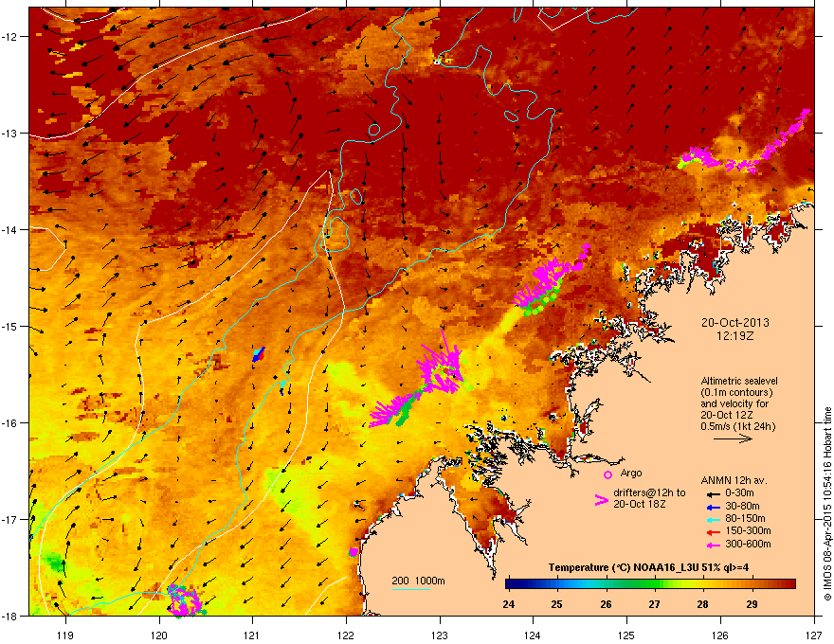
Task: Click the 0.5m/s velocity scale arrow
Action: pos(733,438)
